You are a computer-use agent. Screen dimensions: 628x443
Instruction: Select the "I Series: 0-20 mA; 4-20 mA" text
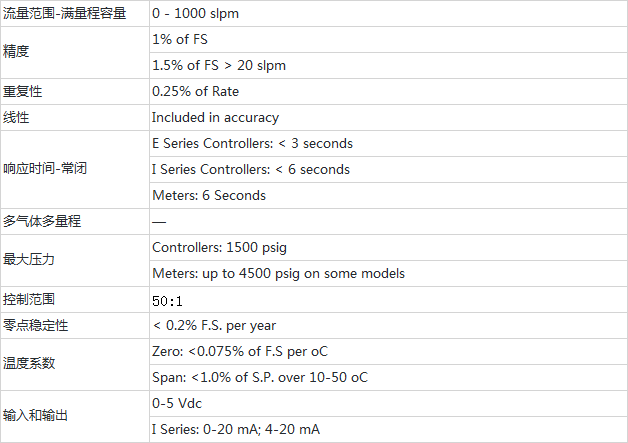click(236, 429)
